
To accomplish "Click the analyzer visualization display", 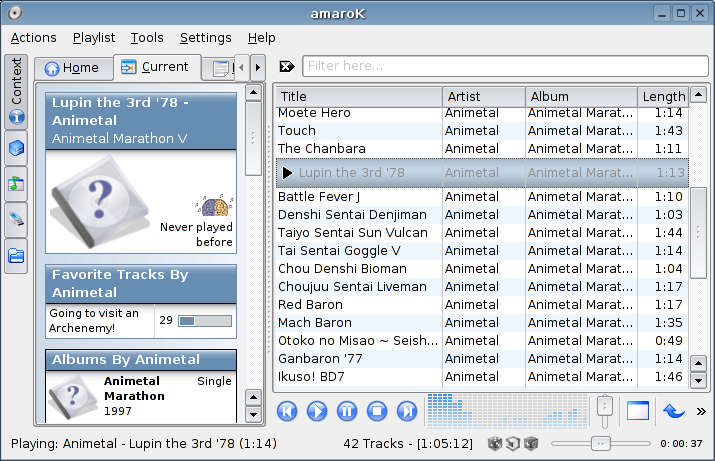I will pyautogui.click(x=508, y=411).
